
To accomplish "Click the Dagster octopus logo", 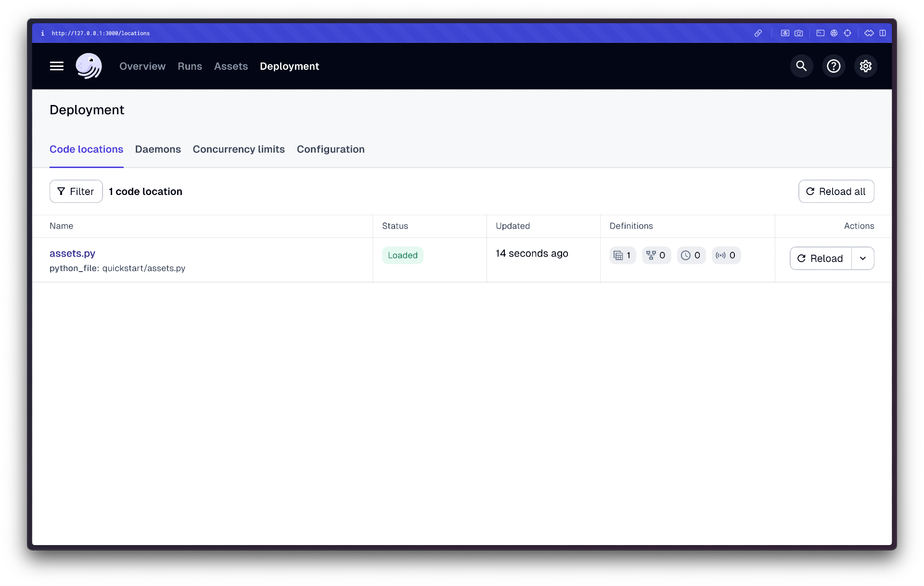I will (x=89, y=66).
